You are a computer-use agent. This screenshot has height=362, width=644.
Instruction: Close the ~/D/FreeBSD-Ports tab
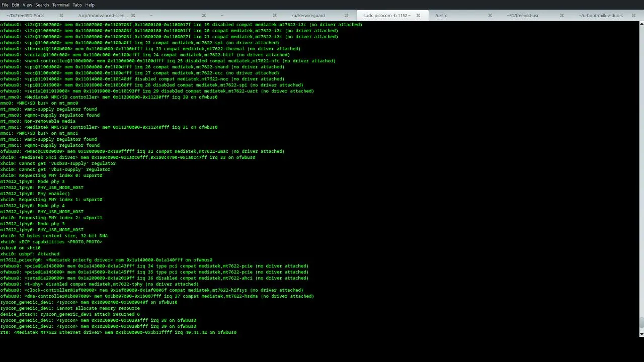pyautogui.click(x=61, y=16)
